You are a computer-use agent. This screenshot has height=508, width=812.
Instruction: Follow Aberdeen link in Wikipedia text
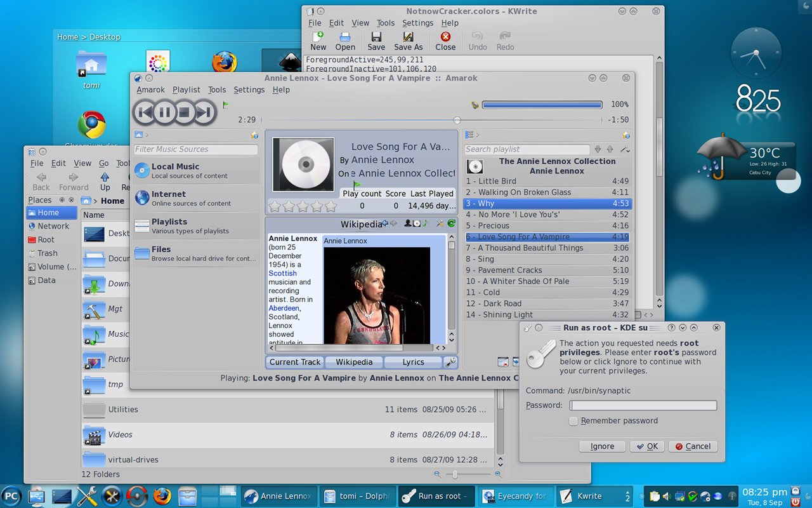click(284, 308)
